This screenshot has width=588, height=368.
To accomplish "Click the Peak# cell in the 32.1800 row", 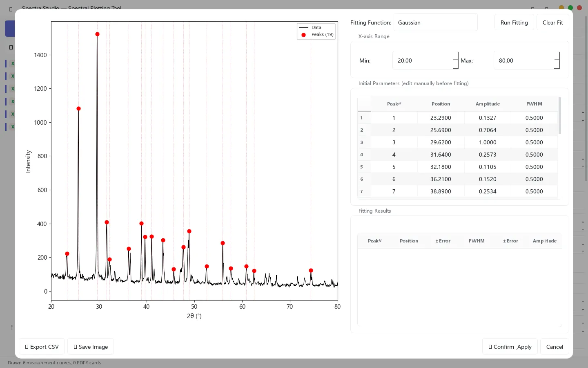I will (x=394, y=167).
